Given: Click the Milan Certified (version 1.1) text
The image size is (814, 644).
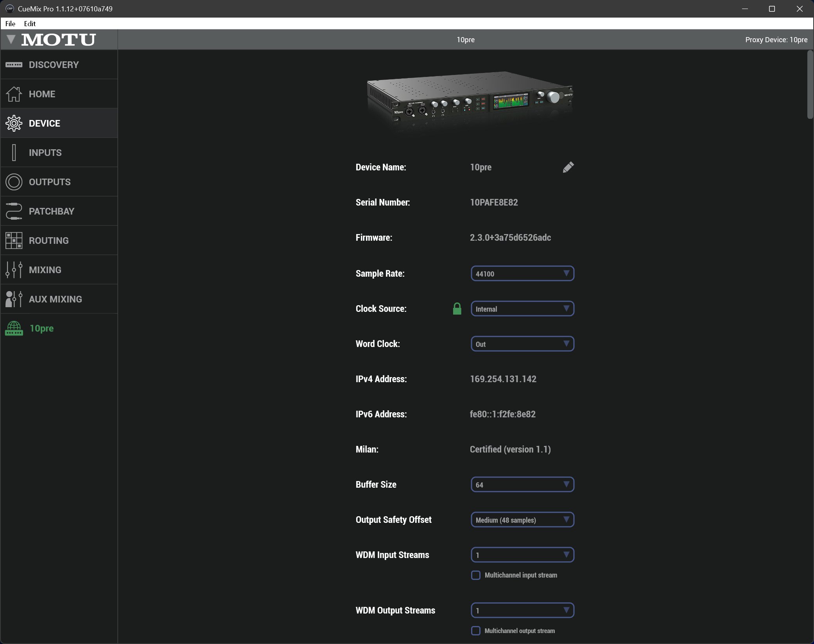Looking at the screenshot, I should [x=510, y=449].
